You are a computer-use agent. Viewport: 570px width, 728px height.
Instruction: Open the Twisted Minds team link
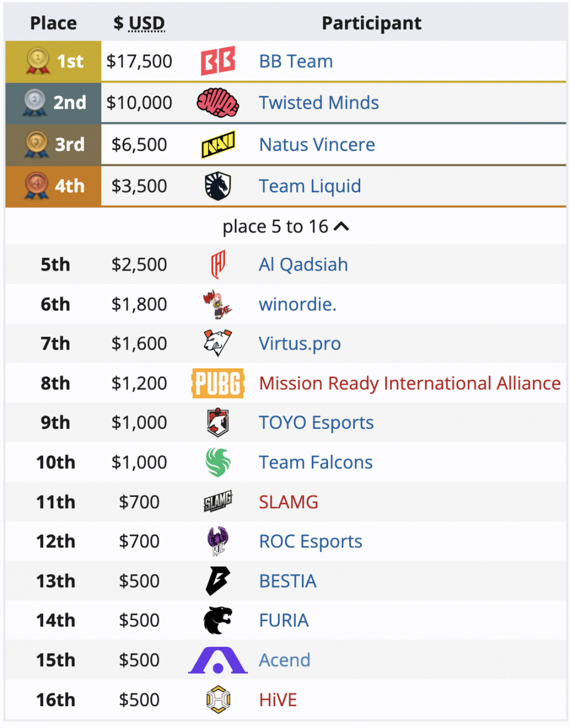[x=319, y=103]
